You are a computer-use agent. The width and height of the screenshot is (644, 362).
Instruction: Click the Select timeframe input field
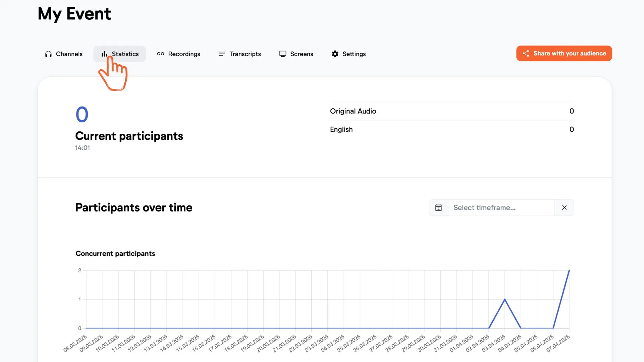pyautogui.click(x=501, y=208)
